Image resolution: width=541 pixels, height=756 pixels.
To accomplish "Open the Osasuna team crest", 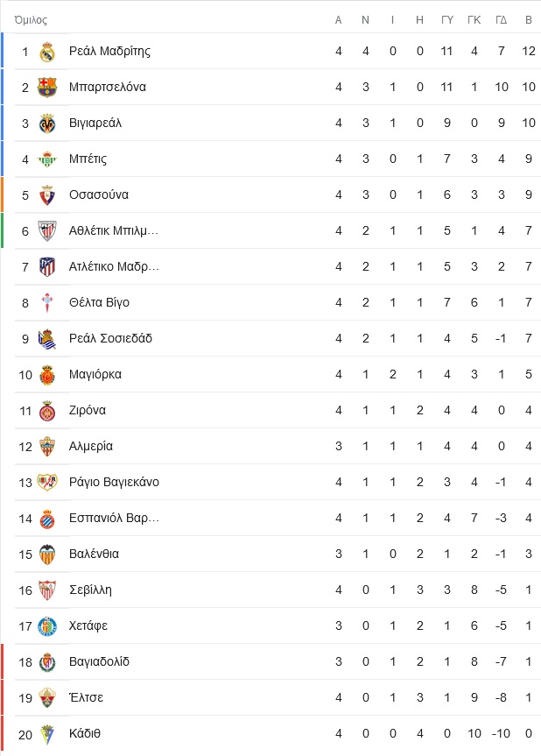I will click(x=47, y=195).
